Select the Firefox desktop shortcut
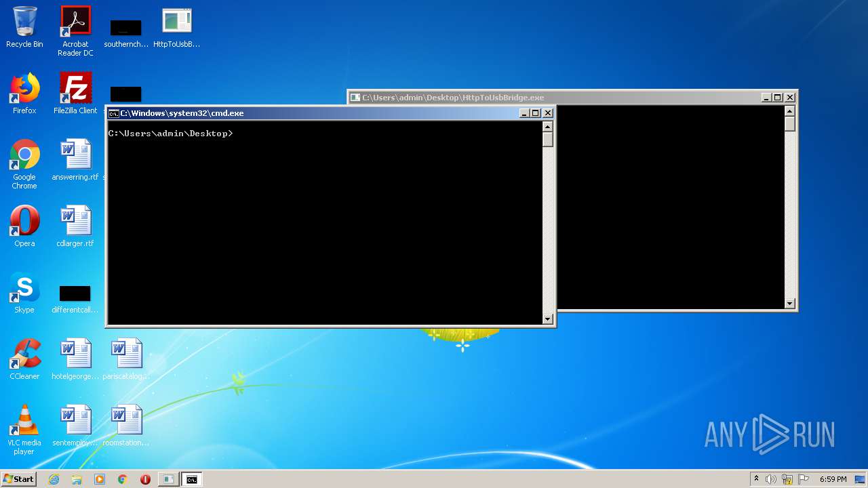The width and height of the screenshot is (868, 488). pyautogui.click(x=24, y=94)
